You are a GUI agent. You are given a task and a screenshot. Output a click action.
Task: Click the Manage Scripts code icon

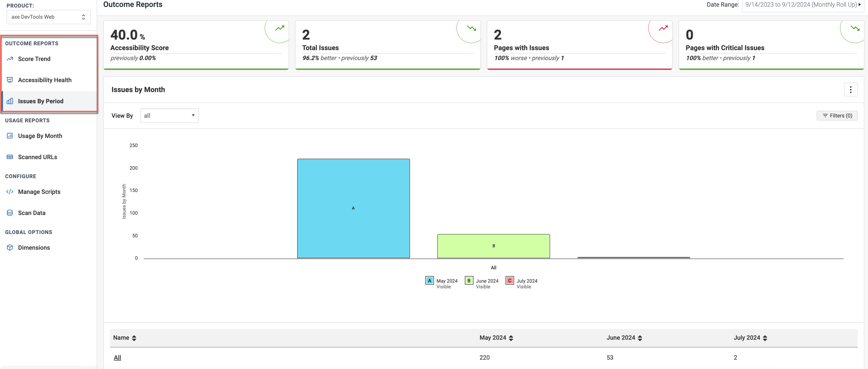tap(10, 192)
